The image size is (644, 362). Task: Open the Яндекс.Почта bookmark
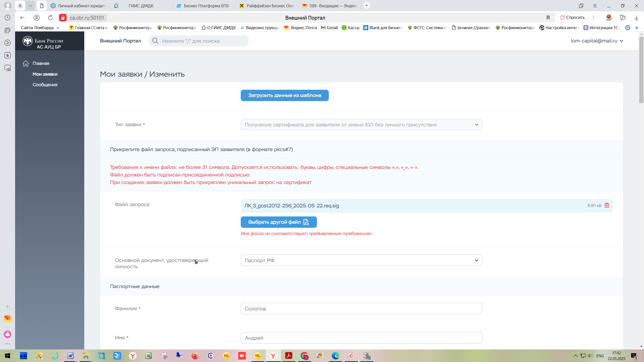[x=300, y=28]
